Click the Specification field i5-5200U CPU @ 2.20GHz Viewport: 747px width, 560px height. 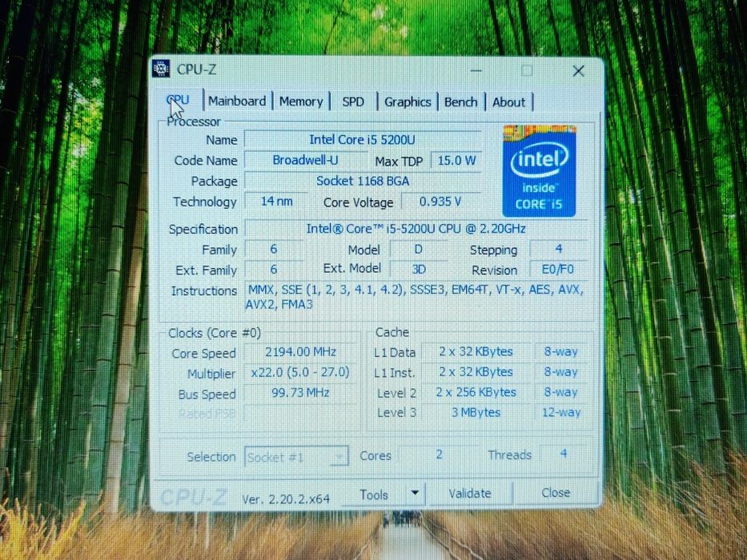[416, 229]
